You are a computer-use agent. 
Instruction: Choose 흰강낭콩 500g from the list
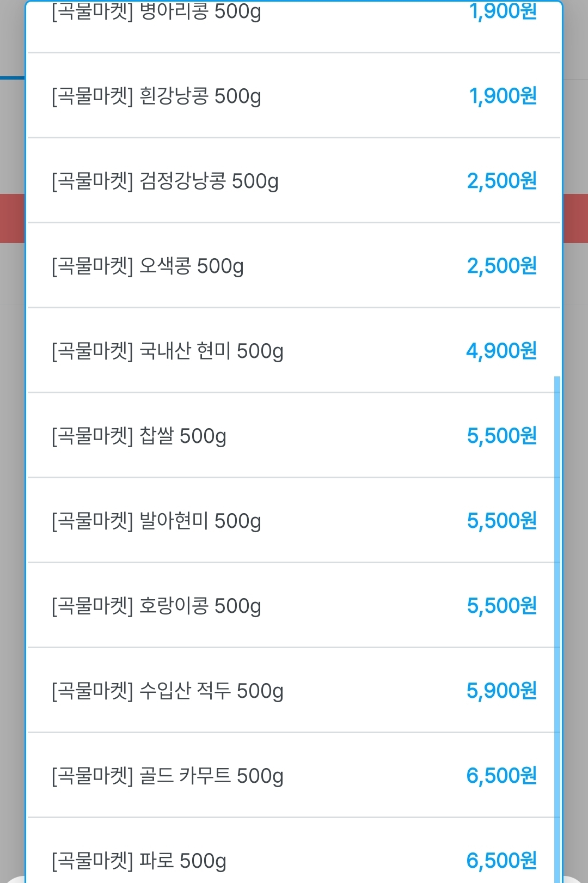(x=157, y=96)
